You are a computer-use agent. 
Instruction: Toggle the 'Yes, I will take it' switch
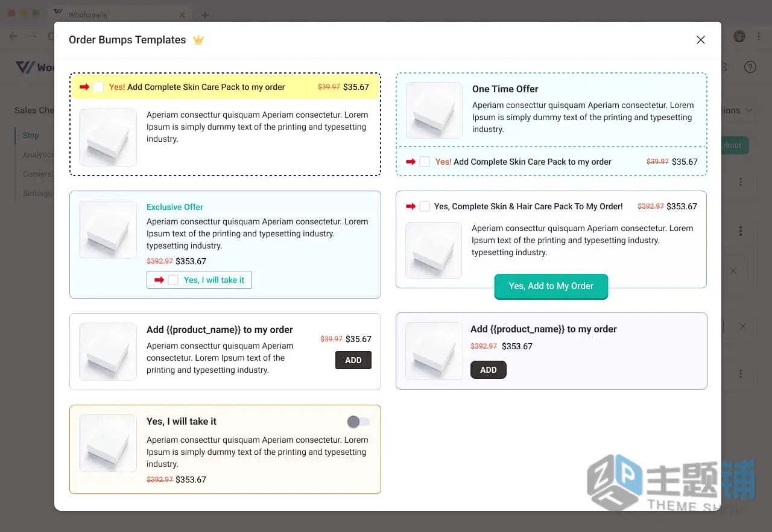(358, 422)
